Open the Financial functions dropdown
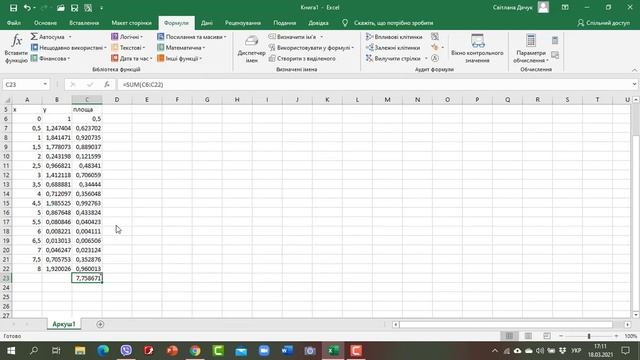Screen dimensions: 640x360 [x=50, y=58]
